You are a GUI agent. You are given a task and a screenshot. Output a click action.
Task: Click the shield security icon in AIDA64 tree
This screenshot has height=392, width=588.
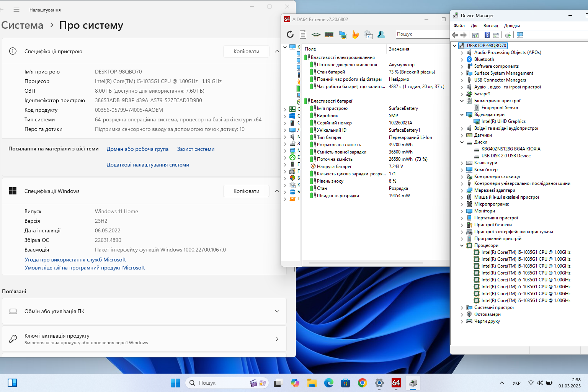point(292,178)
